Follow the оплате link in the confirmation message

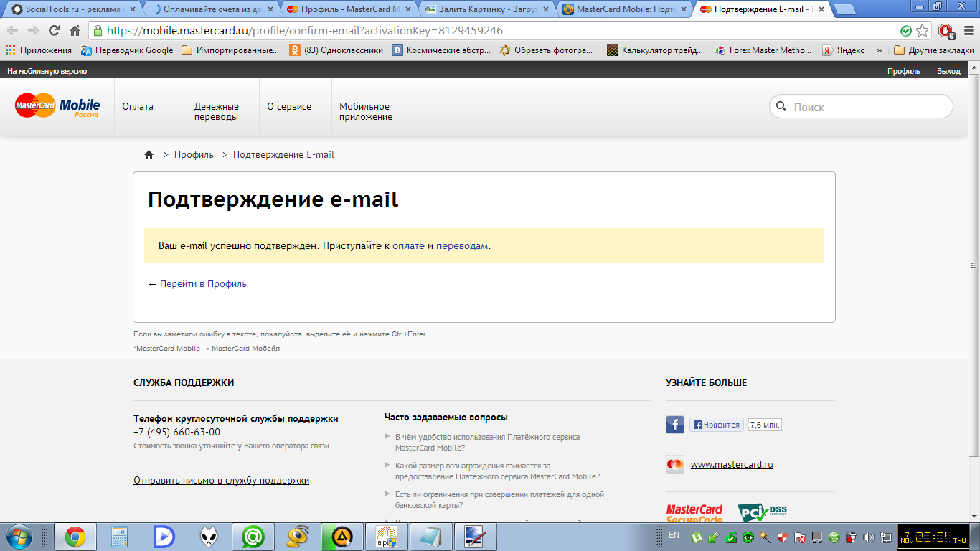click(408, 245)
